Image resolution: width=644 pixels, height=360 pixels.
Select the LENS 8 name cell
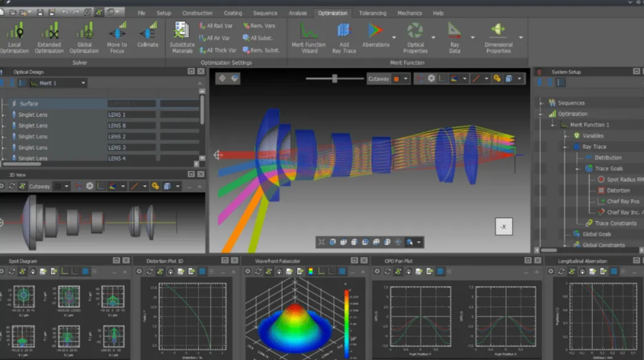tap(131, 126)
